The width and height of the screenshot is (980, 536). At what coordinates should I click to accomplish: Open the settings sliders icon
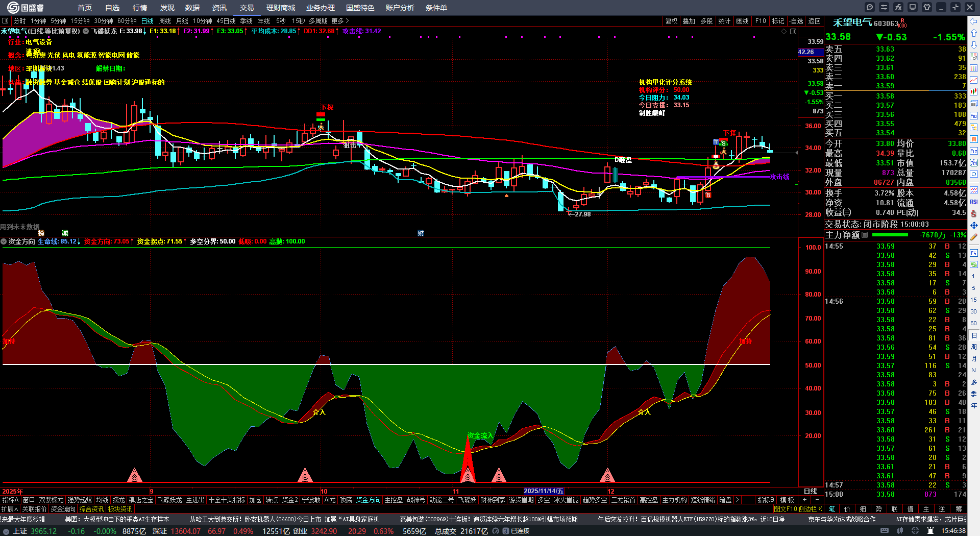coord(884,7)
